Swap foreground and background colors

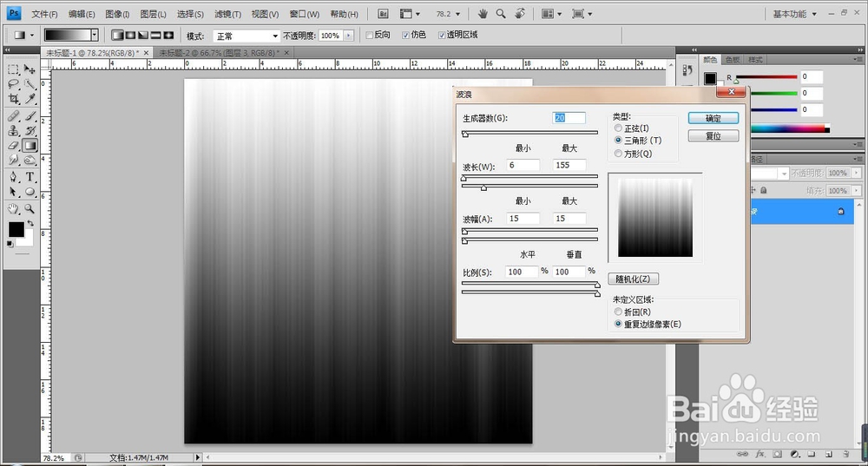point(30,223)
